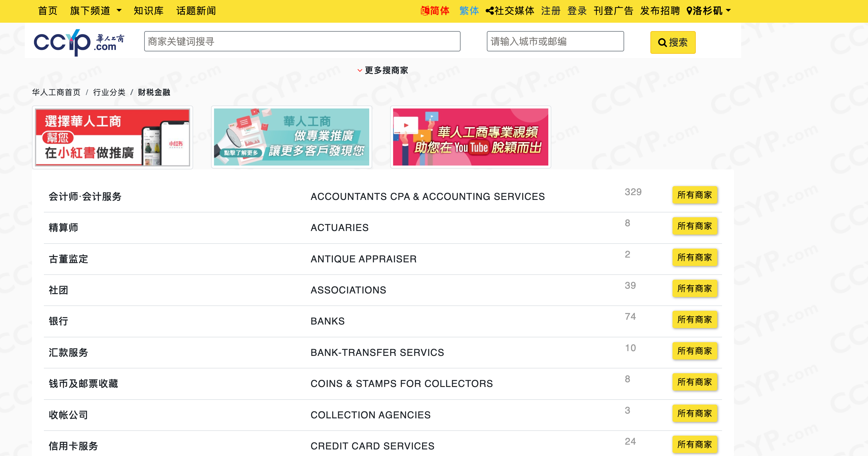The width and height of the screenshot is (868, 456).
Task: Click the search magnifier button
Action: click(672, 42)
